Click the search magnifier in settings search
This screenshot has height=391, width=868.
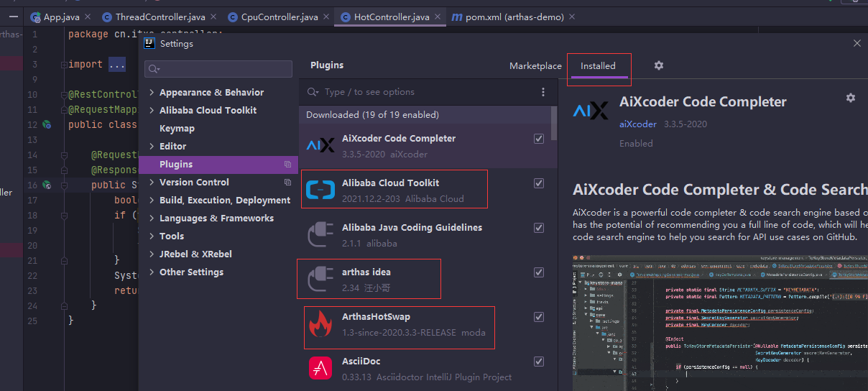(154, 69)
